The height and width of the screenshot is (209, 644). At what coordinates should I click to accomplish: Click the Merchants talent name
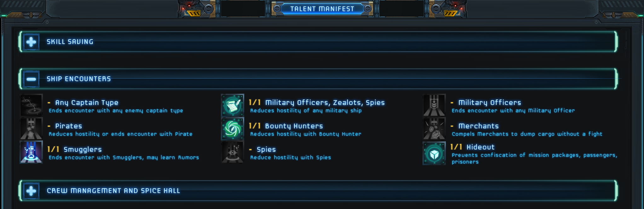coord(479,126)
